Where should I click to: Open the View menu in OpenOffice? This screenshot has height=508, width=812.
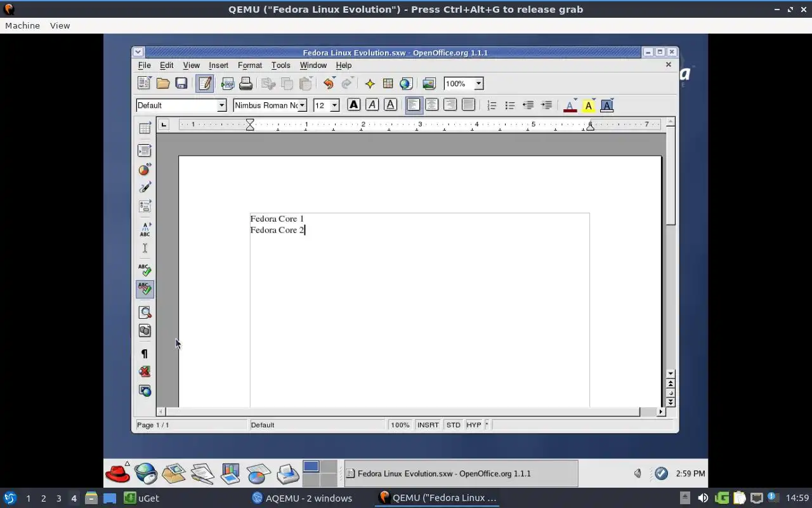coord(192,65)
